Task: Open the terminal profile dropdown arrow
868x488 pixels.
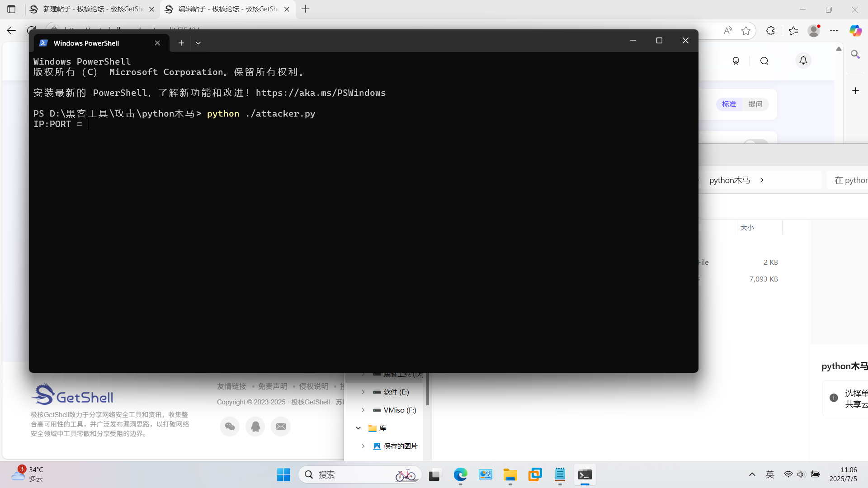Action: (x=198, y=43)
